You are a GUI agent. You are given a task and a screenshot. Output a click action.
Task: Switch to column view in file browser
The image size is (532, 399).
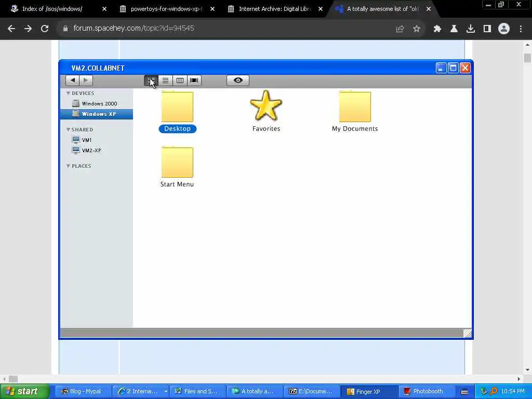180,81
